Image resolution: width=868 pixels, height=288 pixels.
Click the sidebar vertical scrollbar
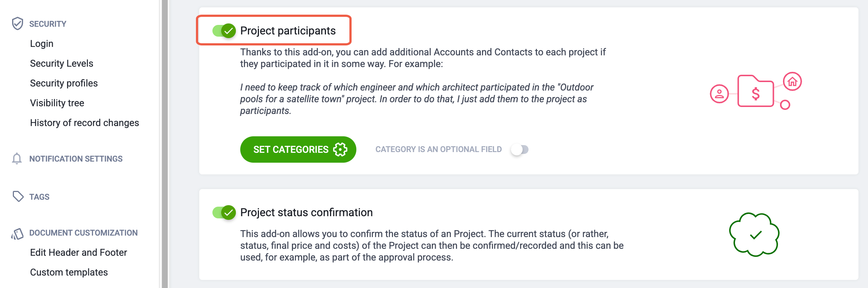click(165, 144)
